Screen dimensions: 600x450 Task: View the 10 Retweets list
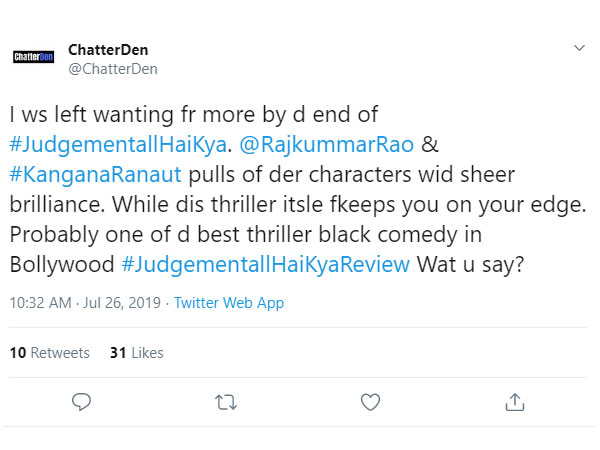(x=49, y=353)
